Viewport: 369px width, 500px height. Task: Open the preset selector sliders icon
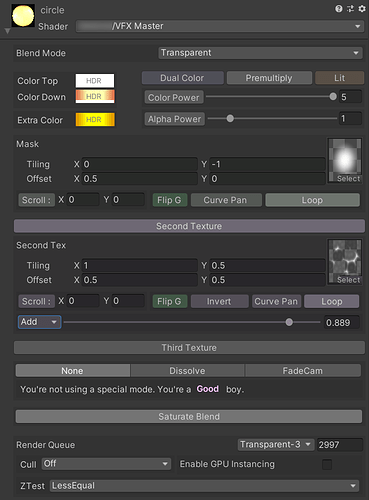pos(350,9)
